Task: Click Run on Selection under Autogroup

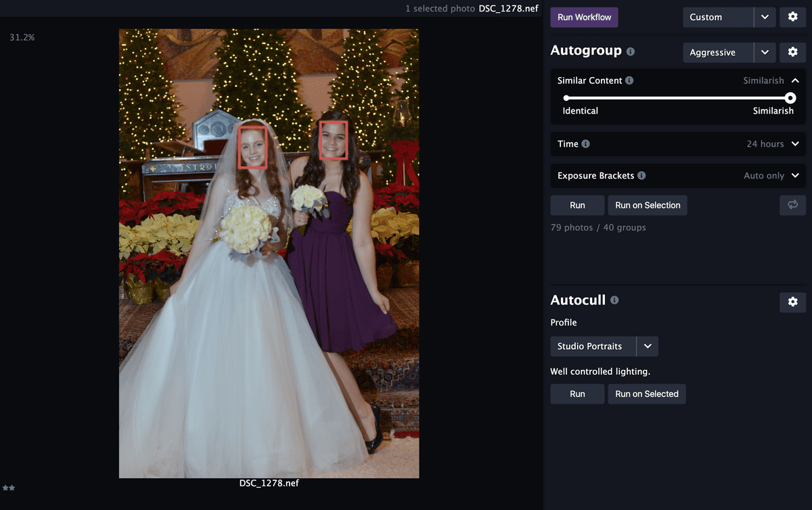Action: click(x=648, y=206)
